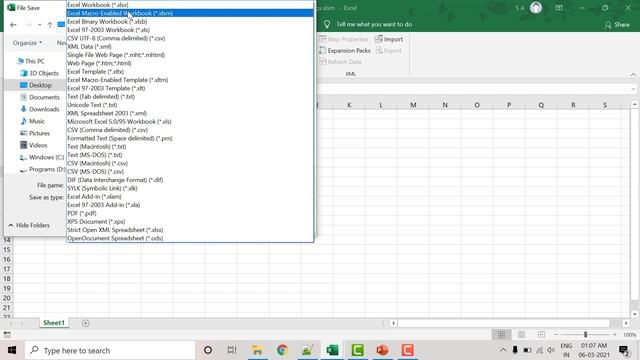Select Microsoft Excel 5.0/95 Workbook type

coord(190,122)
